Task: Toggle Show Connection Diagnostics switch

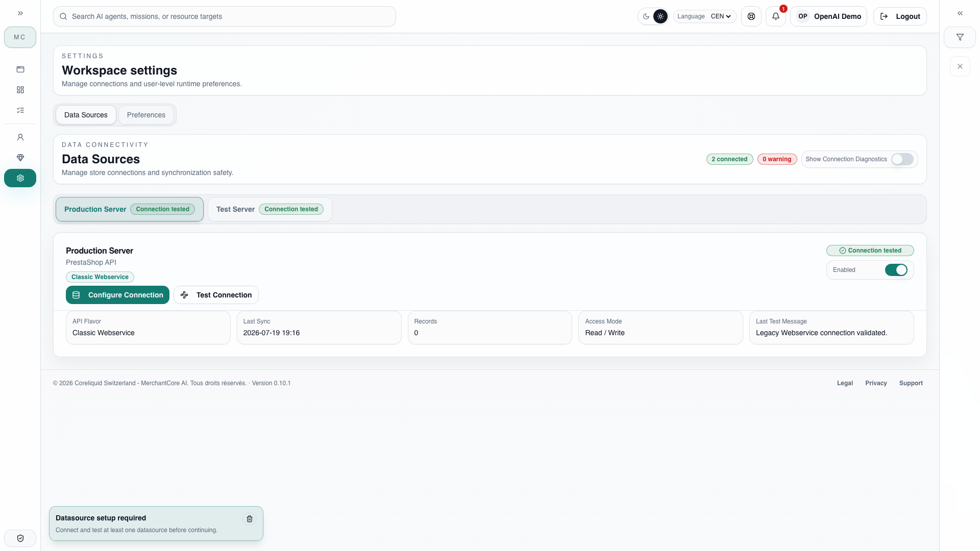Action: [902, 159]
